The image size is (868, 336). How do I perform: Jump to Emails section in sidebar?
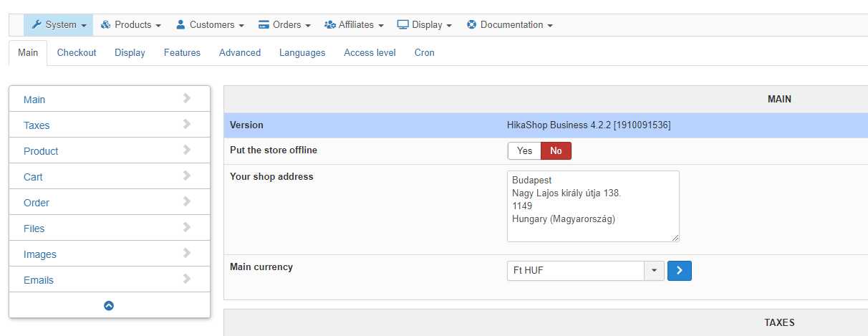pos(110,279)
